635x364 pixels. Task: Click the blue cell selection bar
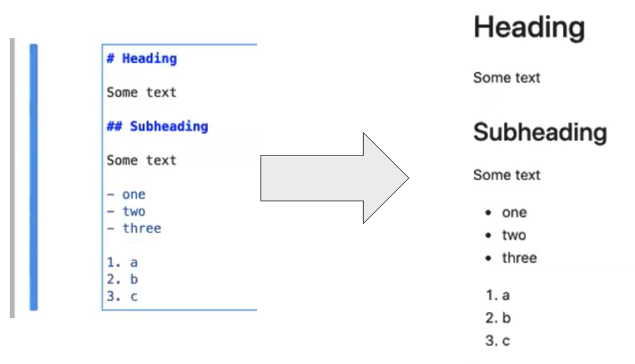click(x=34, y=177)
